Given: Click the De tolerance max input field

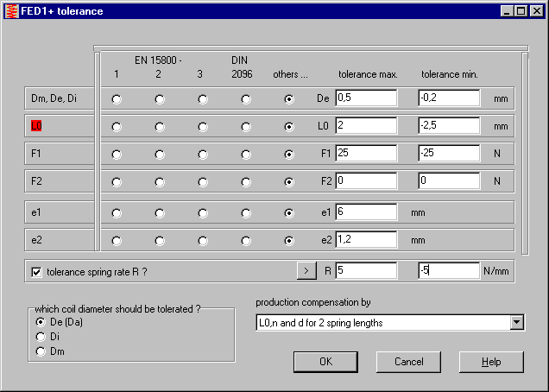Looking at the screenshot, I should coord(365,98).
